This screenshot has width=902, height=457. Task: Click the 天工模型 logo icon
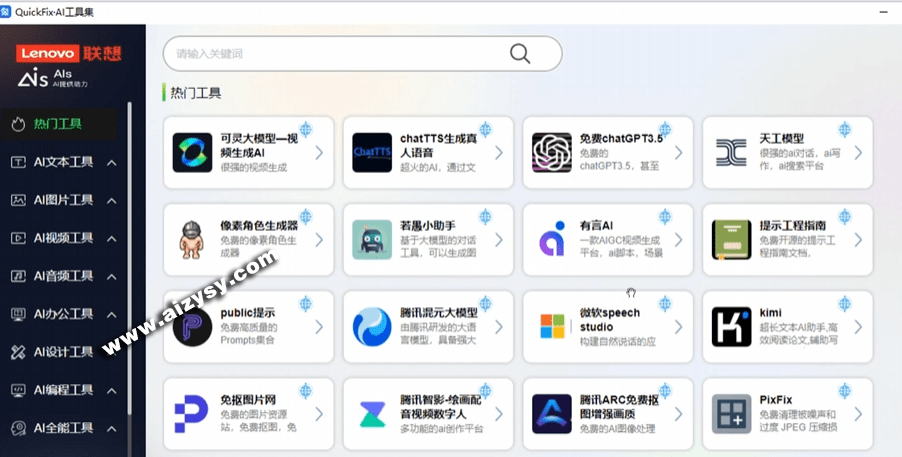click(x=731, y=153)
